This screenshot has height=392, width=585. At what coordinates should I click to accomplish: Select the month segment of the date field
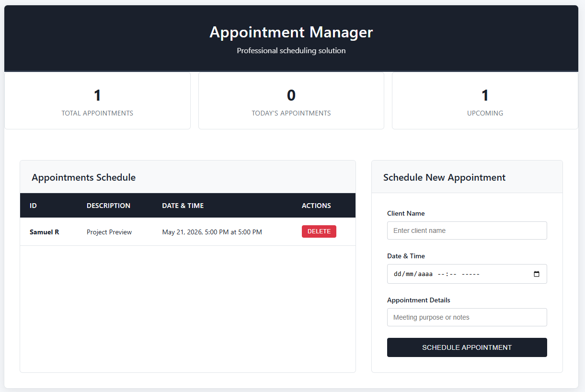(410, 274)
